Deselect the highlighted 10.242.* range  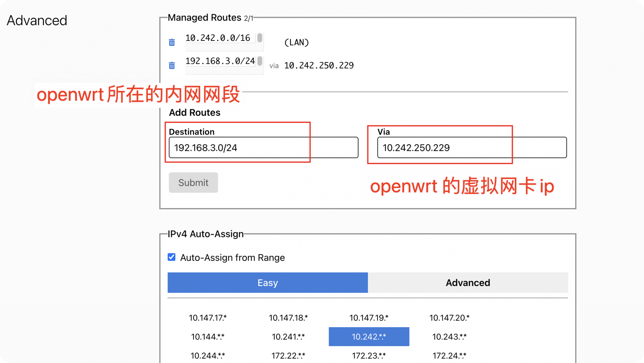369,337
